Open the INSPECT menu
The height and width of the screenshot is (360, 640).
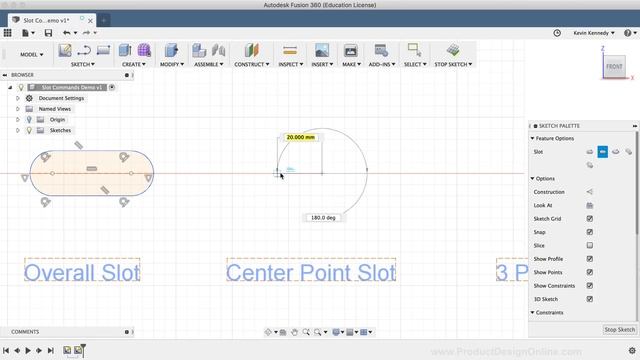[x=291, y=64]
